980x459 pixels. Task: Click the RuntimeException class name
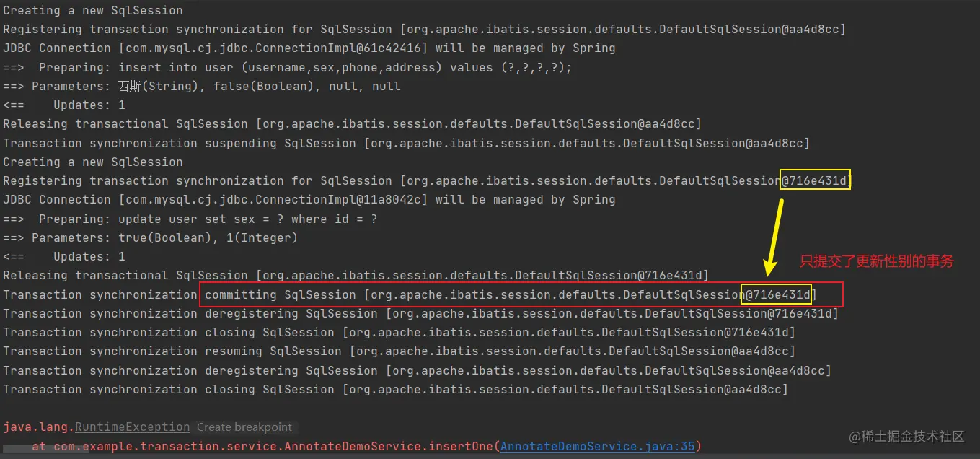coord(133,427)
